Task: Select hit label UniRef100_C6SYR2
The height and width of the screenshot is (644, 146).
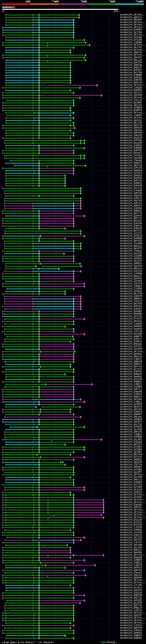Action: (x=131, y=156)
